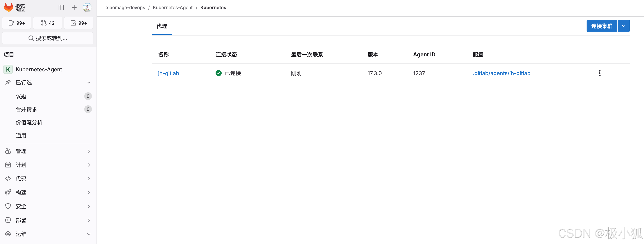Click the green connected status icon
The height and width of the screenshot is (244, 644).
pyautogui.click(x=218, y=73)
